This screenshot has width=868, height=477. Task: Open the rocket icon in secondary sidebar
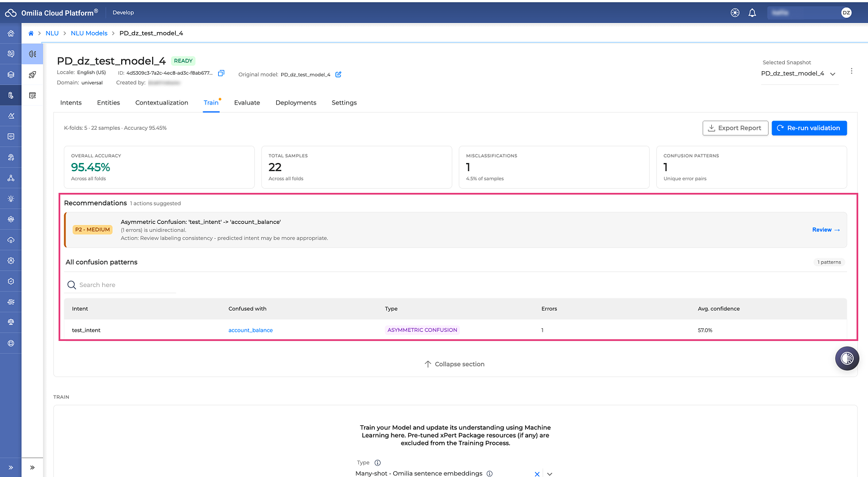tap(32, 75)
